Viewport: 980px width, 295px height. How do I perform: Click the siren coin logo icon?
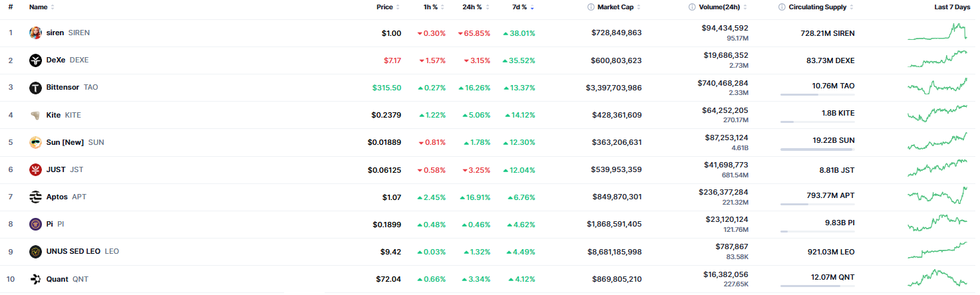pyautogui.click(x=35, y=33)
